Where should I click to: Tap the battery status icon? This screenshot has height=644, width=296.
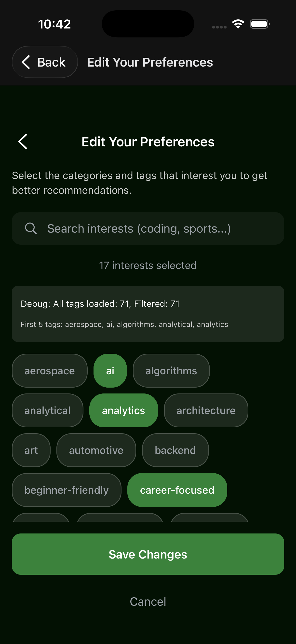tap(260, 24)
